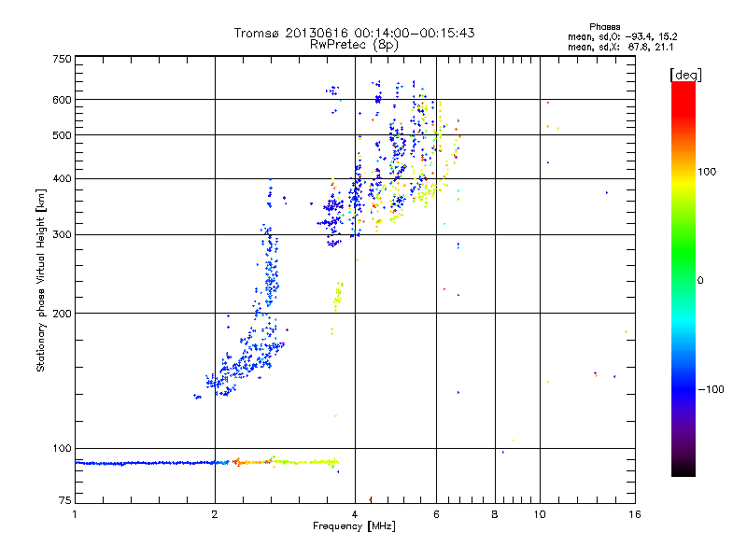This screenshot has height=560, width=747.
Task: Click the black bottom of the colorbar
Action: pos(684,469)
